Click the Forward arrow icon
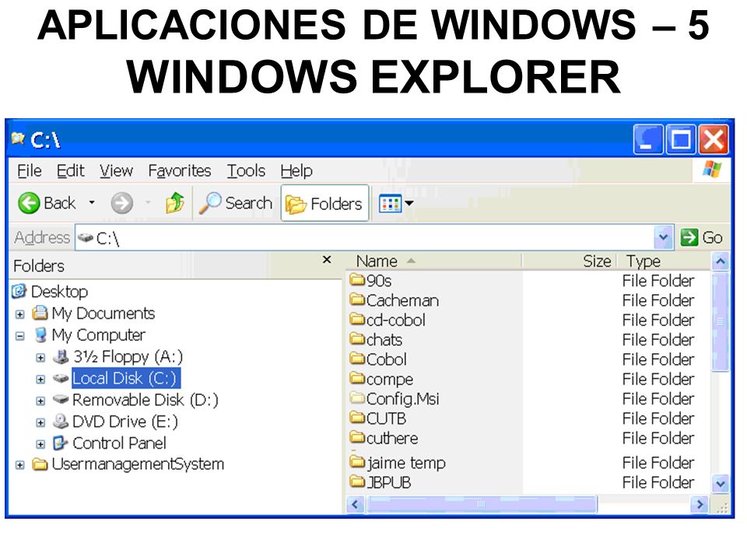Screen dimensions: 747x560 click(122, 203)
